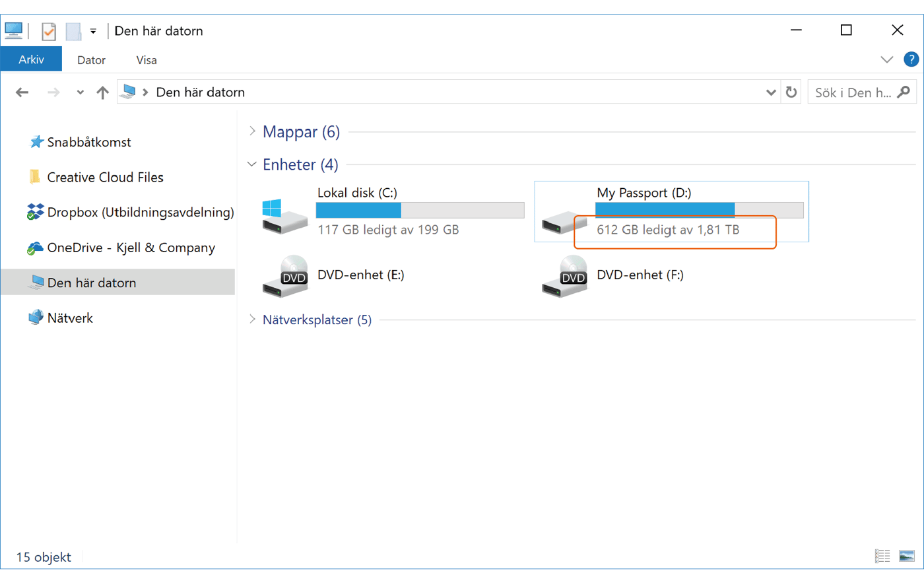The width and height of the screenshot is (924, 579).
Task: Click the New folder icon in title bar
Action: (73, 31)
